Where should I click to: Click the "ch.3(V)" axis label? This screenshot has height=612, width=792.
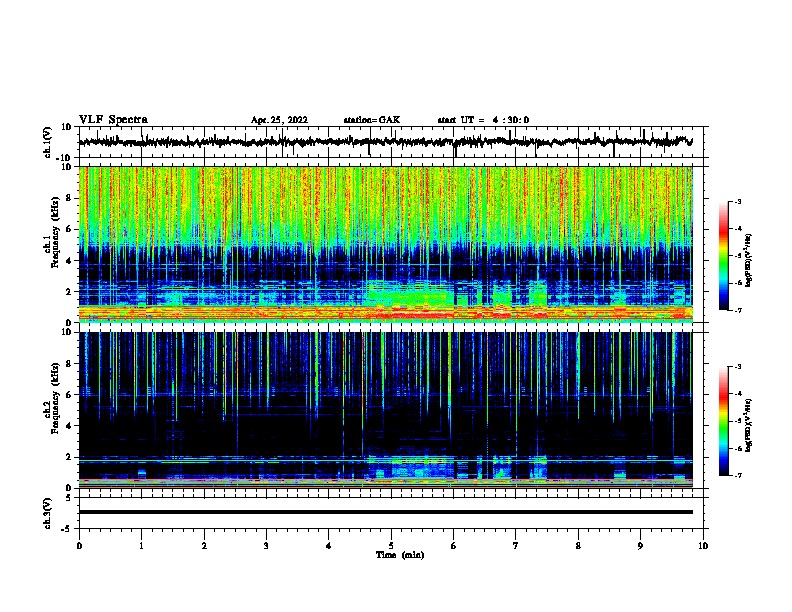[x=48, y=513]
